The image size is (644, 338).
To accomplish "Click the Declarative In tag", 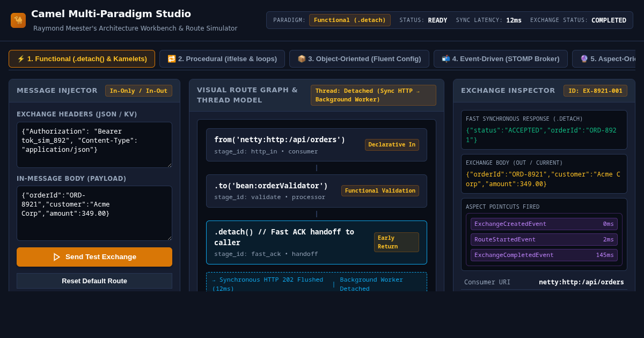I will tap(392, 145).
